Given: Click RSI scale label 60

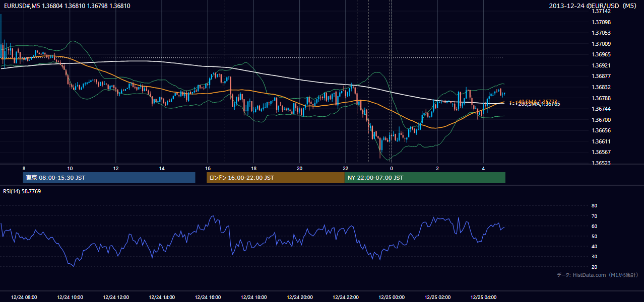Looking at the screenshot, I should click(x=594, y=226).
